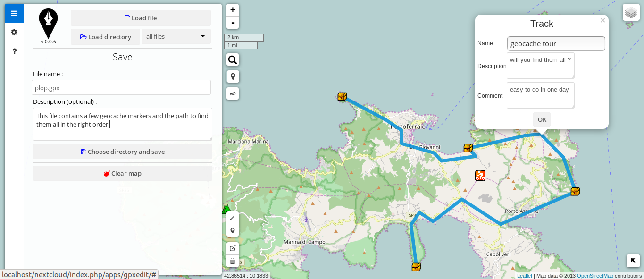Click inside the file Description textarea
Image resolution: width=644 pixels, height=279 pixels.
click(123, 124)
